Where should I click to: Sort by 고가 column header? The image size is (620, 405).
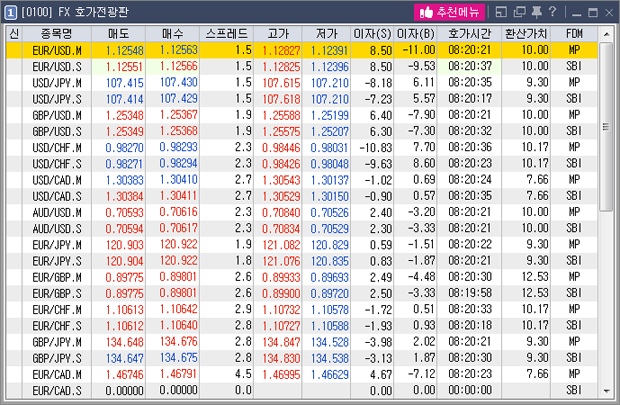pyautogui.click(x=278, y=34)
